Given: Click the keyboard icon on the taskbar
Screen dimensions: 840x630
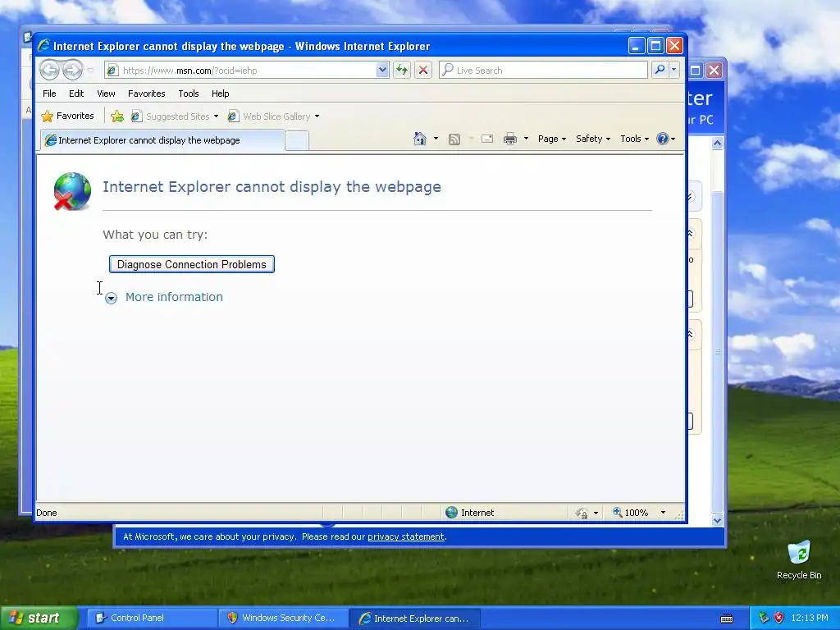Looking at the screenshot, I should point(727,619).
